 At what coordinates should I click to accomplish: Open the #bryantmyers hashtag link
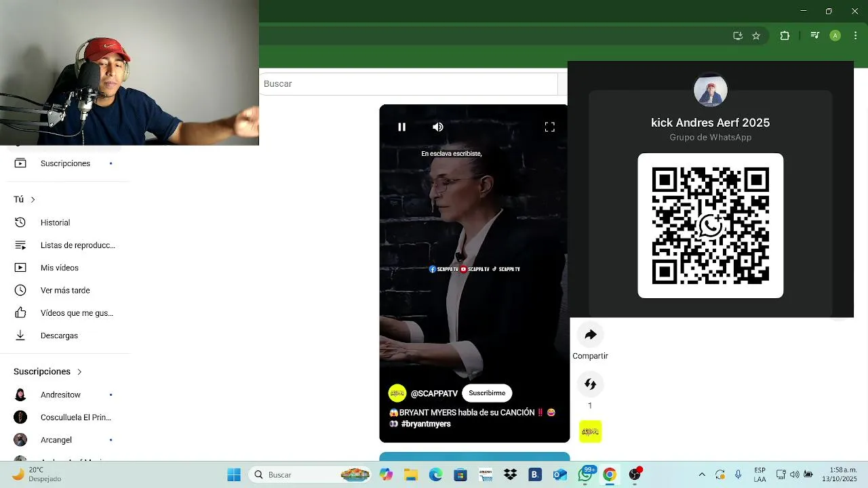(426, 424)
